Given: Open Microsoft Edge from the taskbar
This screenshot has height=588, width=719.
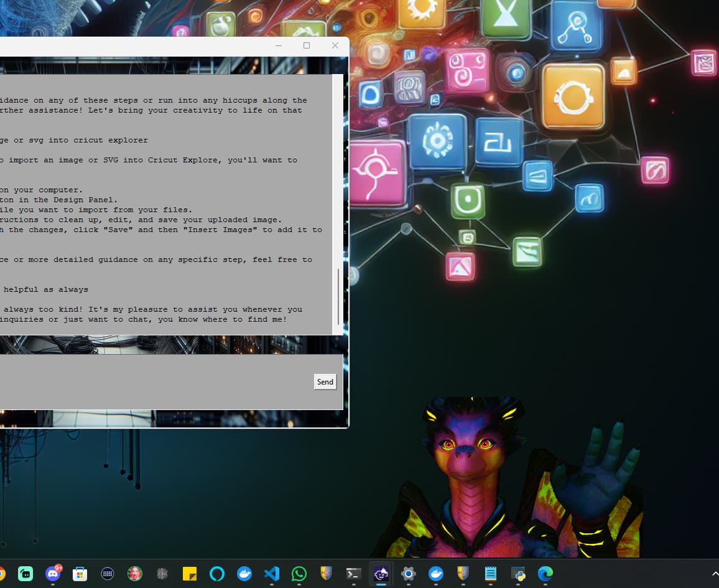Looking at the screenshot, I should coord(545,573).
